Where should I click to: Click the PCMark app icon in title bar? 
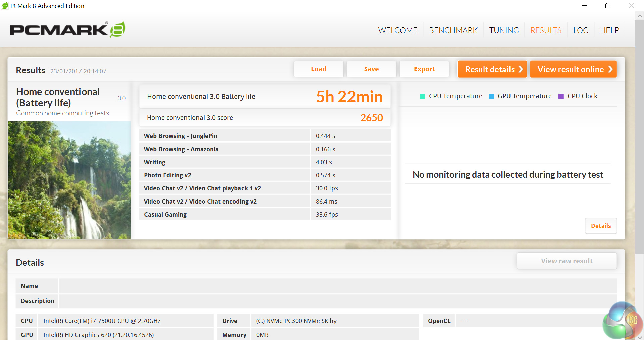click(x=5, y=6)
